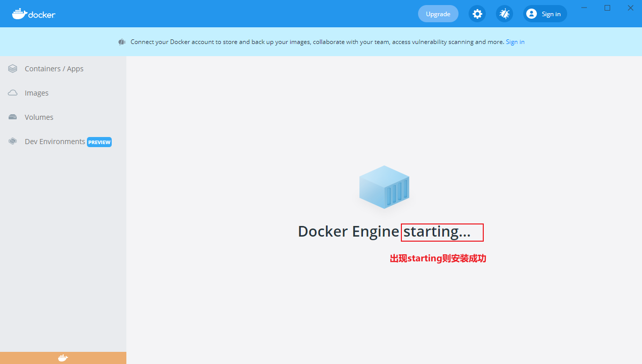Click the troubleshoot bug icon
642x364 pixels.
504,14
